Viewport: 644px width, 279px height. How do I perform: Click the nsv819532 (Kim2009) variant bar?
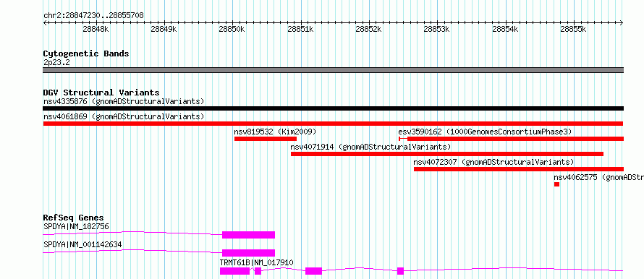[x=266, y=139]
